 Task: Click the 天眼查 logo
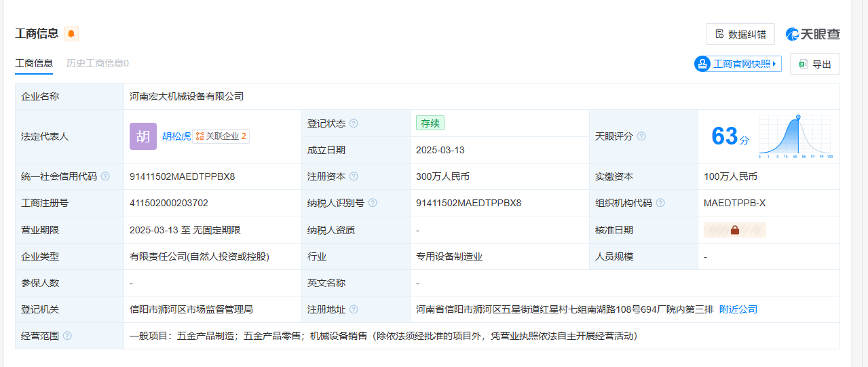(x=813, y=34)
